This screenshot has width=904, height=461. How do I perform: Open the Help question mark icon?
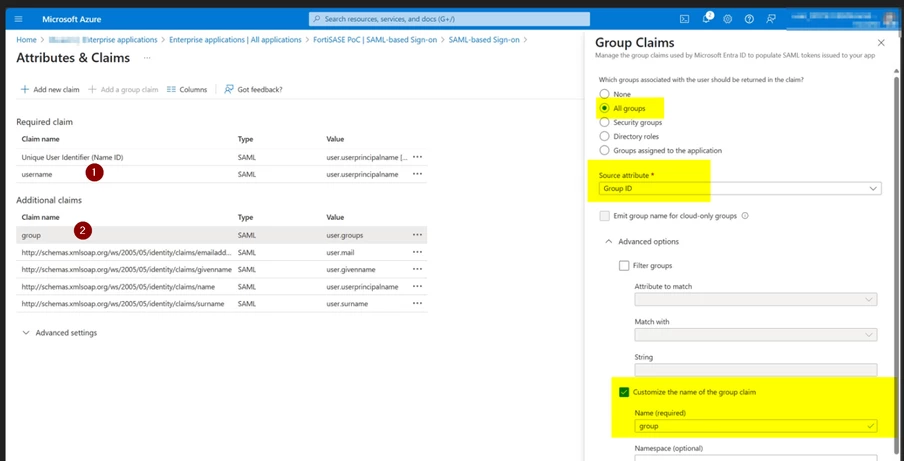(749, 19)
